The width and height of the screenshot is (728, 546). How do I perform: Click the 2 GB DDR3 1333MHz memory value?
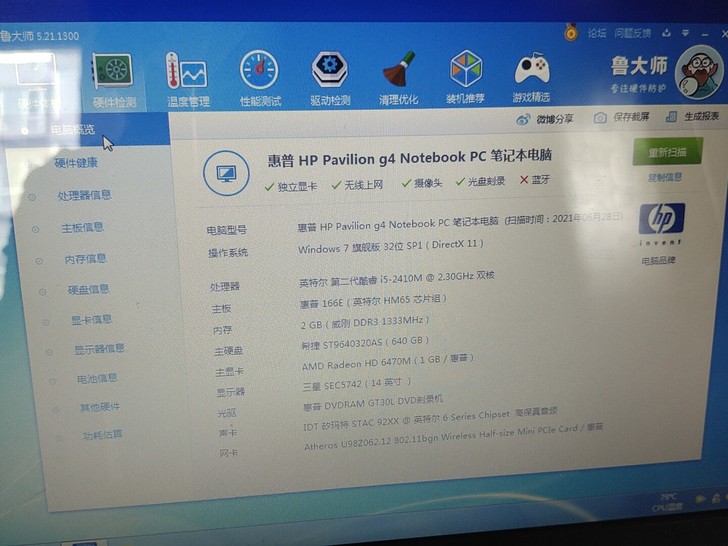[x=365, y=323]
